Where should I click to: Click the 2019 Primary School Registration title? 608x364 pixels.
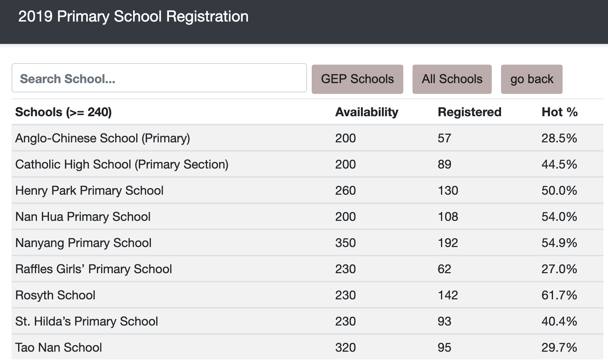pyautogui.click(x=133, y=17)
